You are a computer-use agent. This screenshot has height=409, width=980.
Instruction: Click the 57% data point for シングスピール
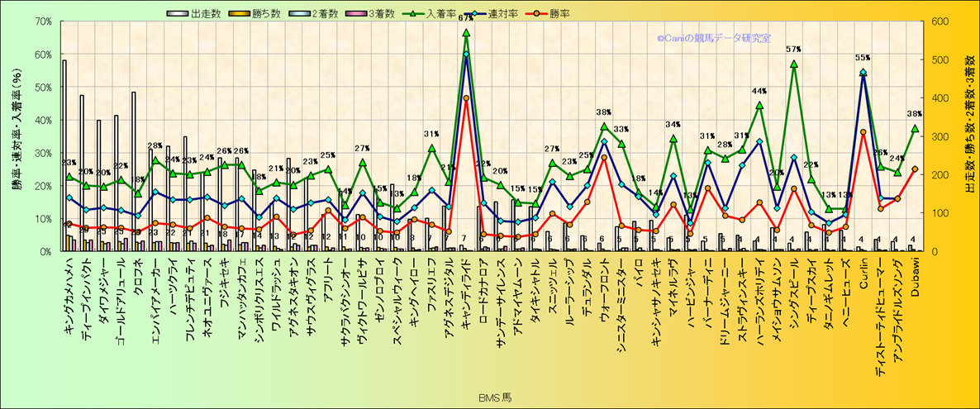[x=794, y=64]
